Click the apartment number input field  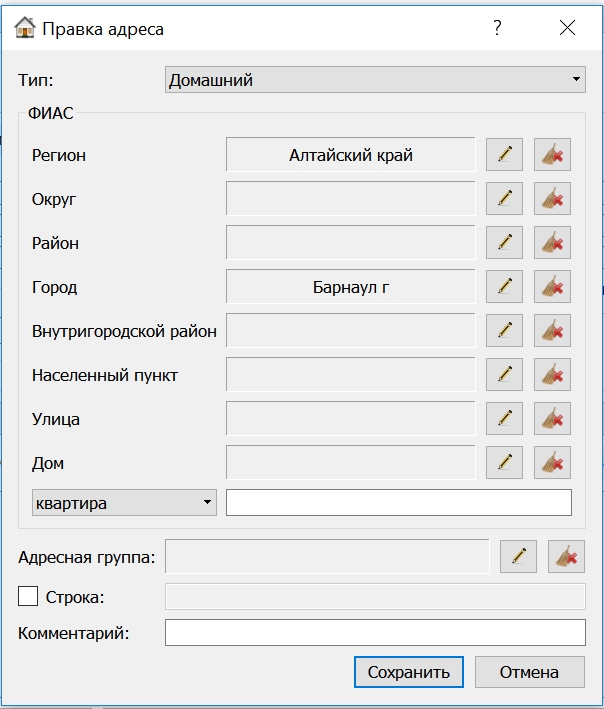click(x=399, y=502)
